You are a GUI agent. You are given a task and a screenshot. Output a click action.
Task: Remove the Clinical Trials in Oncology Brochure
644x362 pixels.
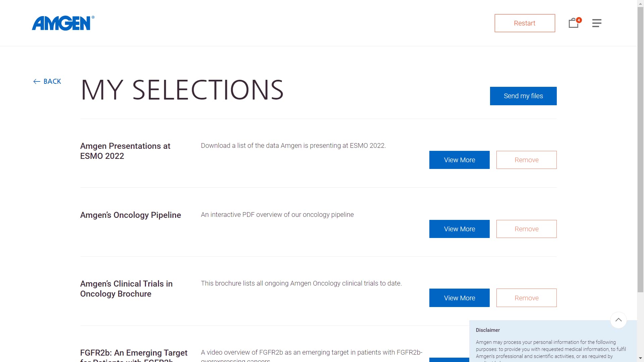coord(526,298)
